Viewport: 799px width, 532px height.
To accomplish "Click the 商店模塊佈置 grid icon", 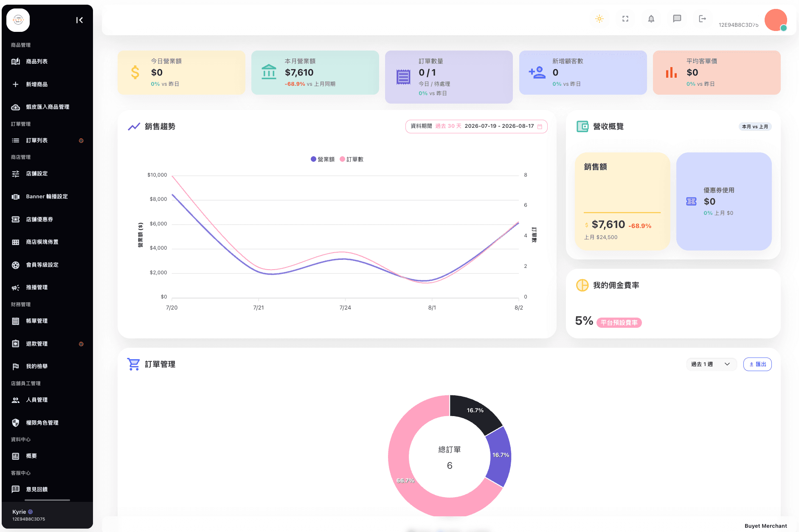I will 16,242.
